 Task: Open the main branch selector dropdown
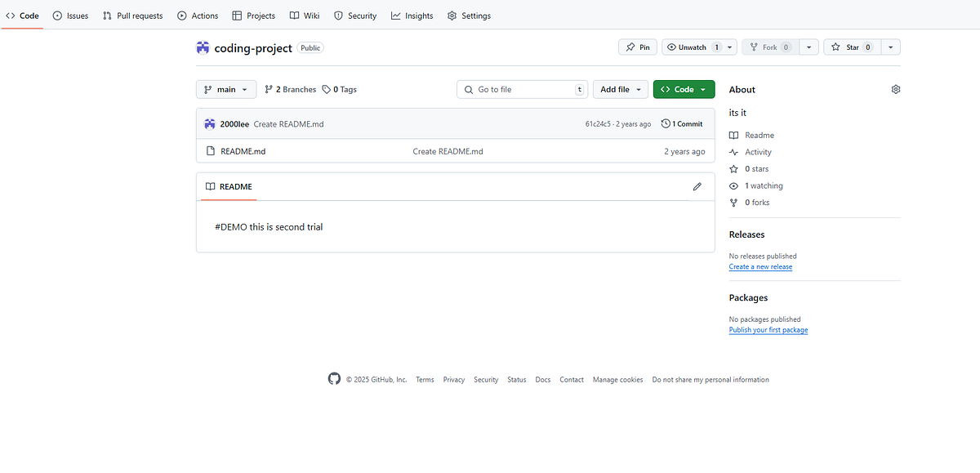pyautogui.click(x=225, y=89)
